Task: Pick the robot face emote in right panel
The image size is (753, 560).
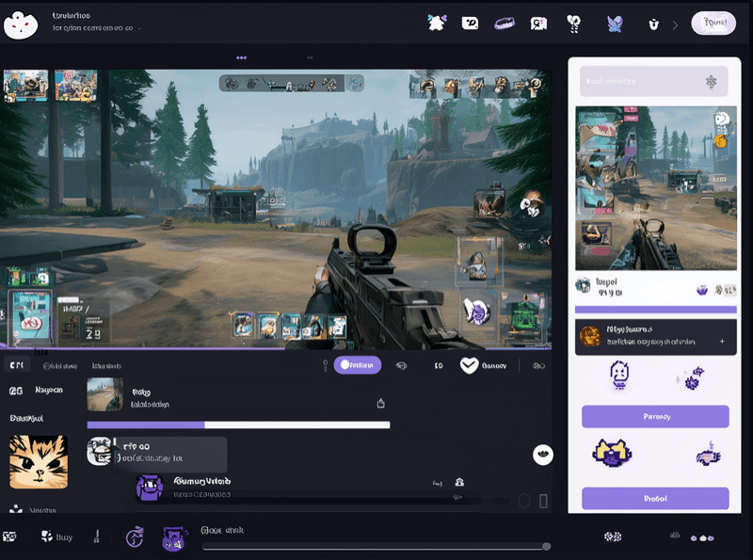Action: [x=619, y=376]
